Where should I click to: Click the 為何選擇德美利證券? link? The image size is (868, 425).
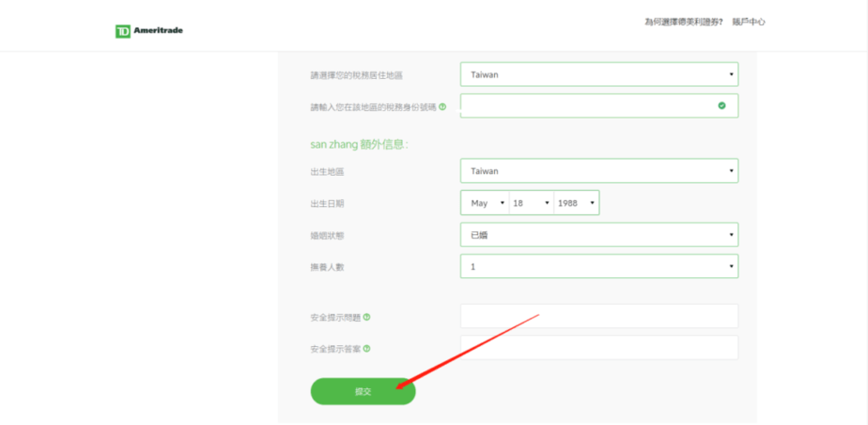click(684, 23)
